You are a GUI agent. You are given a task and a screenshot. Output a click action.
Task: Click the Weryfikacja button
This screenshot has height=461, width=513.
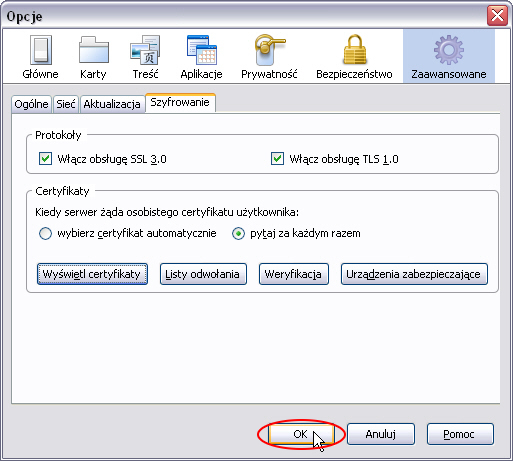point(294,274)
